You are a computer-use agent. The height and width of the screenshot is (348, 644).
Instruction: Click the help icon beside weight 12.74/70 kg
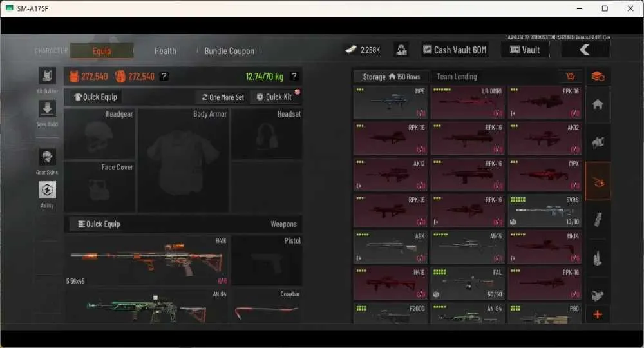[294, 76]
